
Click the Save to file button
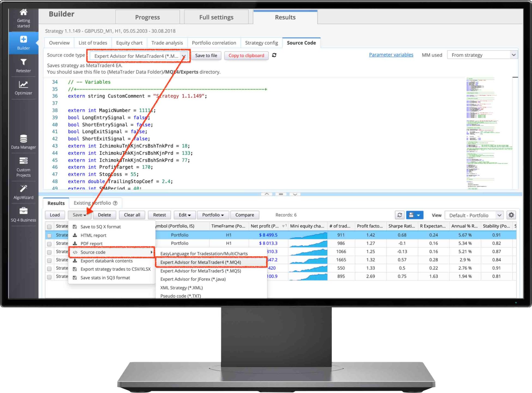[206, 55]
